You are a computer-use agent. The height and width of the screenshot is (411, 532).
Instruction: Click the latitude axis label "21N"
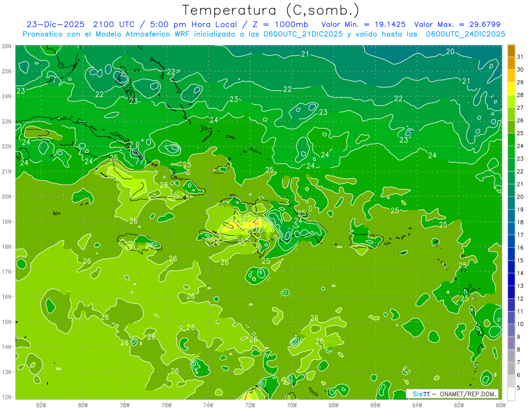tap(6, 171)
